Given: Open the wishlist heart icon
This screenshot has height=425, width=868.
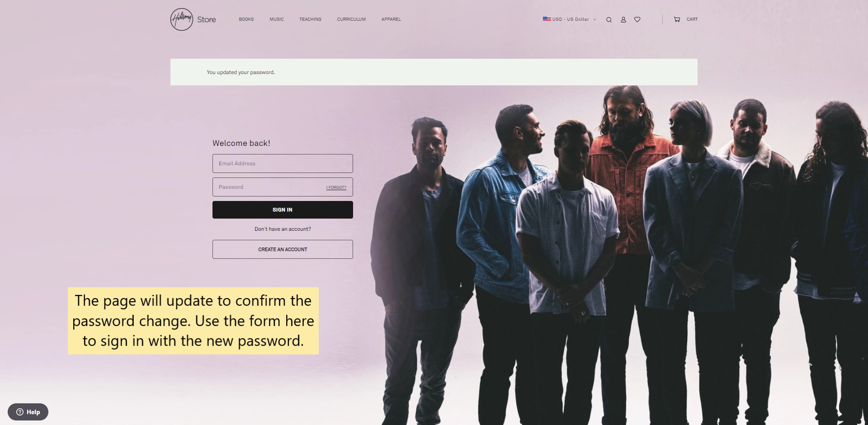Looking at the screenshot, I should point(637,19).
